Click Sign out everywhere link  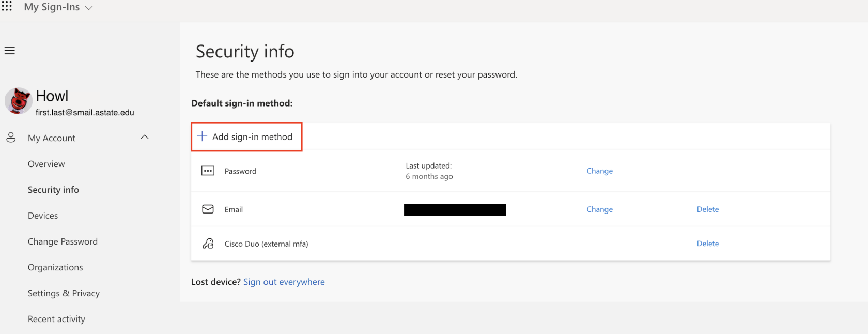click(x=284, y=282)
